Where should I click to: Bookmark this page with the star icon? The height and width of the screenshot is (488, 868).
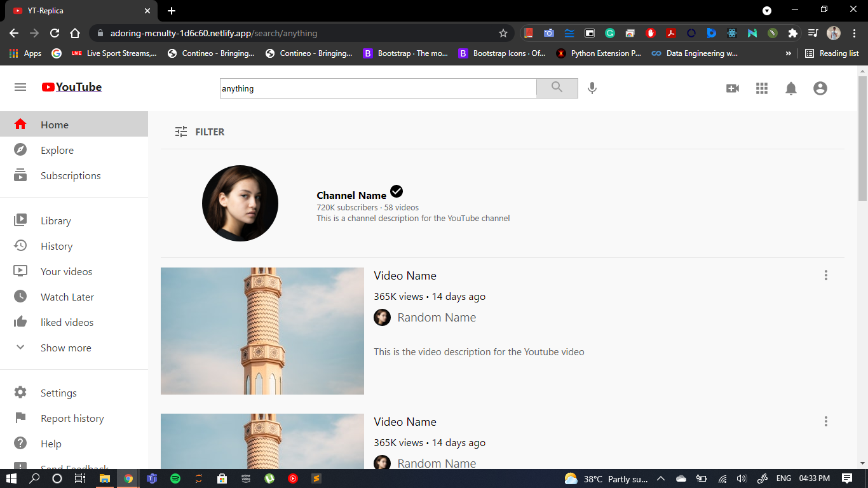pyautogui.click(x=503, y=33)
